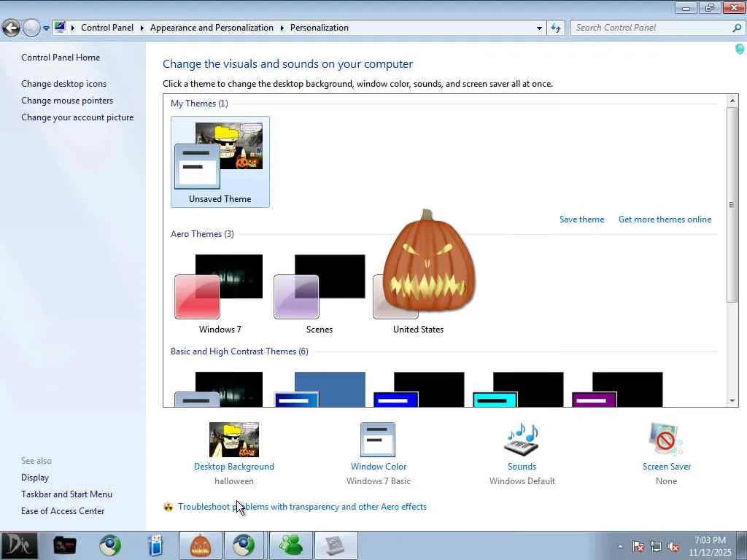Select Control Panel breadcrumb
The height and width of the screenshot is (560, 747).
(x=107, y=28)
